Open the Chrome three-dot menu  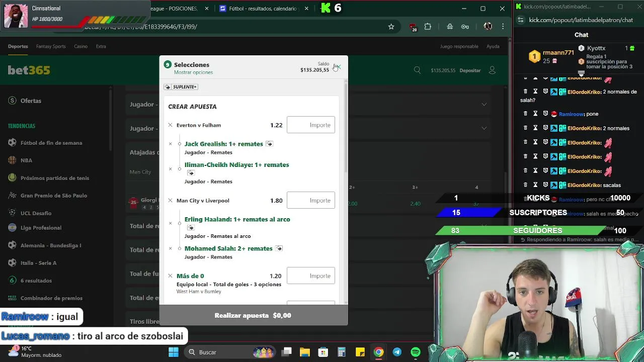[503, 27]
